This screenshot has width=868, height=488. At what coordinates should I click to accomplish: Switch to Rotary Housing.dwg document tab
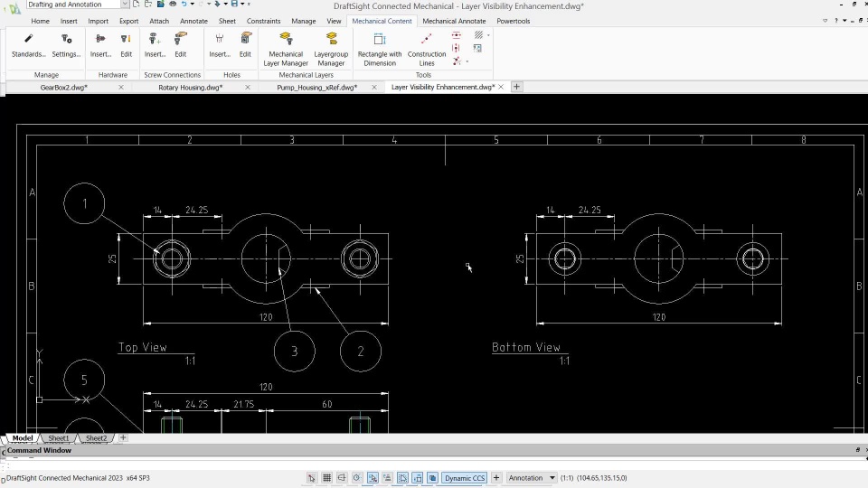(x=191, y=88)
